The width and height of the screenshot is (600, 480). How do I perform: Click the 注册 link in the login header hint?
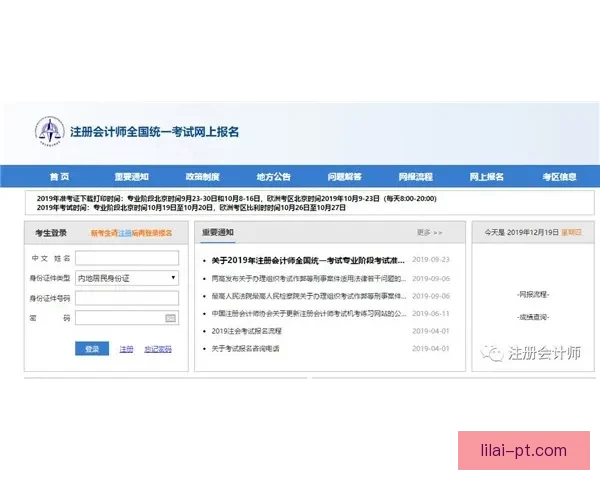tap(125, 233)
